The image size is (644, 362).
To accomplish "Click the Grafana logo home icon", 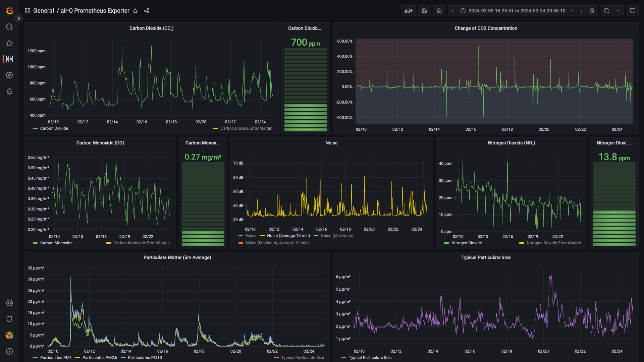I will coord(9,11).
